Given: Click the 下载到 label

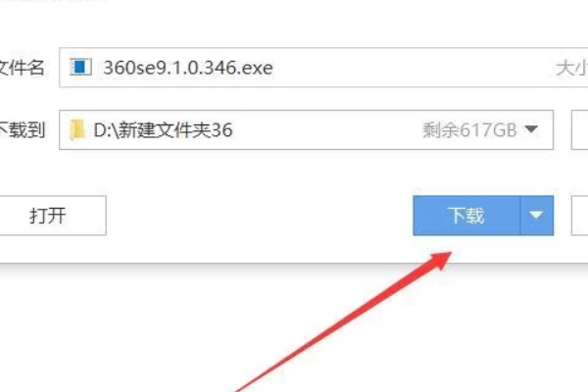Looking at the screenshot, I should tap(23, 130).
